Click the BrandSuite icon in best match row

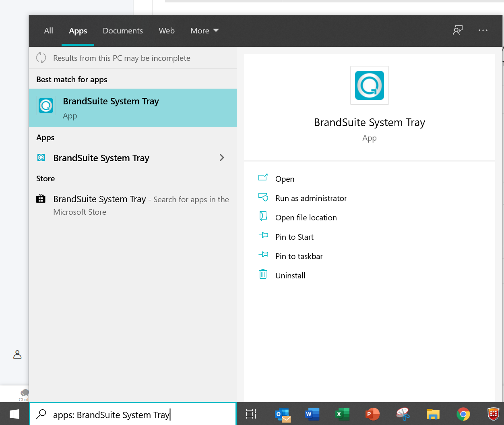[46, 106]
